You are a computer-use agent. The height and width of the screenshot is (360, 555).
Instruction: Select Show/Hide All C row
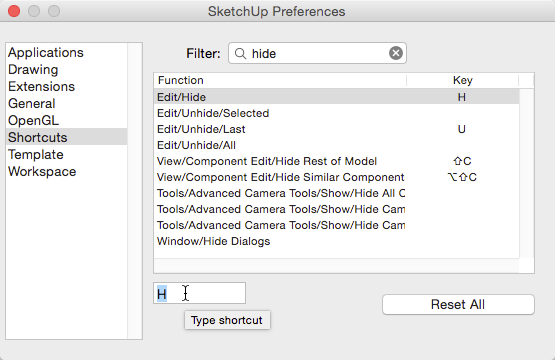[x=337, y=193]
